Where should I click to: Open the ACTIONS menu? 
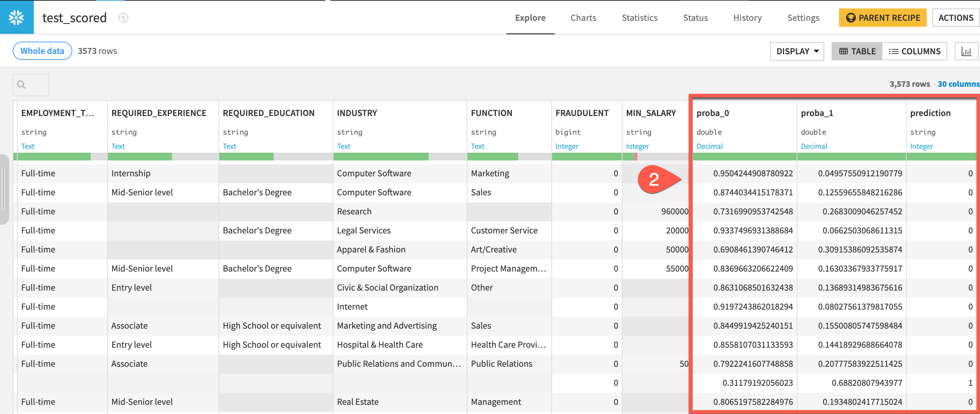point(955,18)
